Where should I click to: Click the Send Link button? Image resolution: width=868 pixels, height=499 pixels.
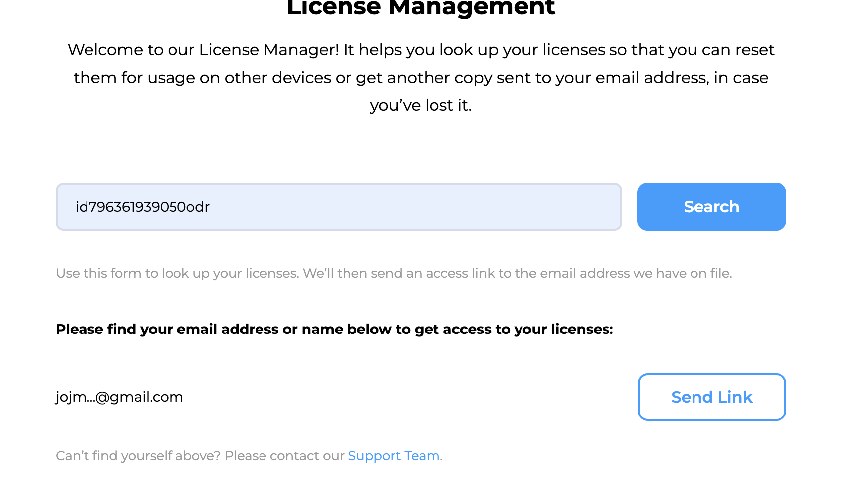(x=712, y=397)
